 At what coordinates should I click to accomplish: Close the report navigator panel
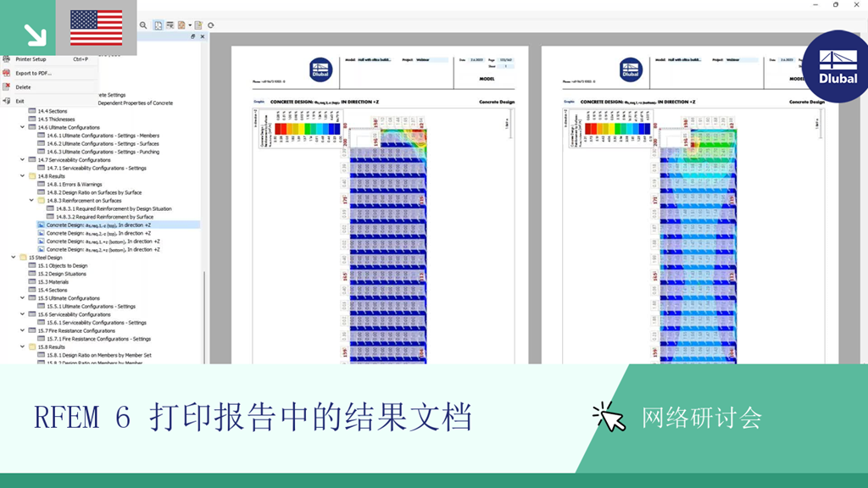203,36
